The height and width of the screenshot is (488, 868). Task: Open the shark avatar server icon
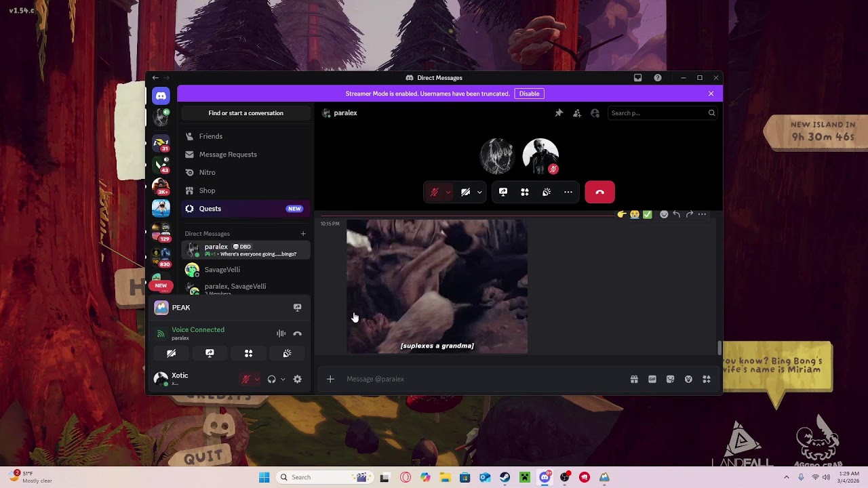[x=161, y=207]
